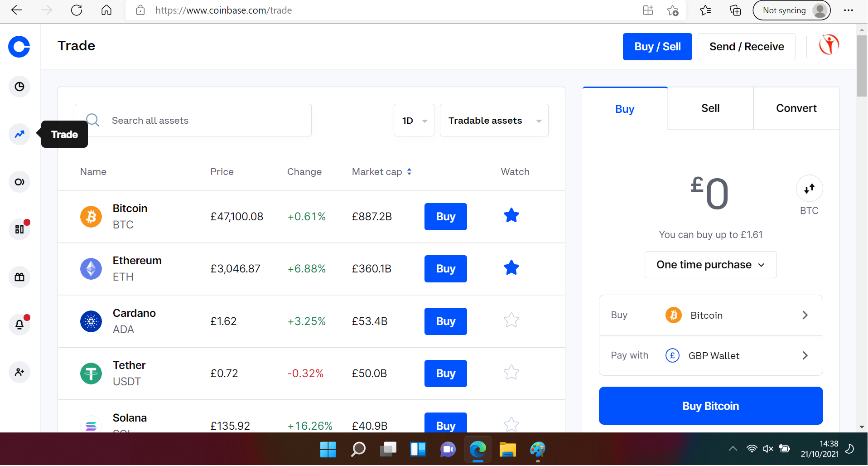
Task: Click the Not syncing profile button
Action: tap(791, 10)
